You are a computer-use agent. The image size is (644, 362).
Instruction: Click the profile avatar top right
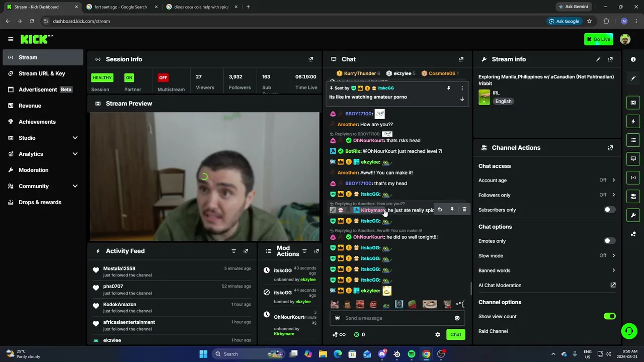tap(625, 39)
